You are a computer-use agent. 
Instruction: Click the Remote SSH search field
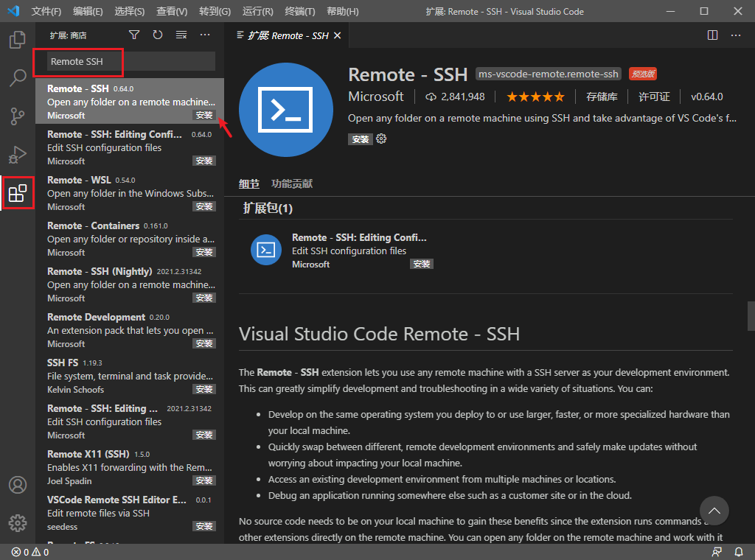[131, 62]
